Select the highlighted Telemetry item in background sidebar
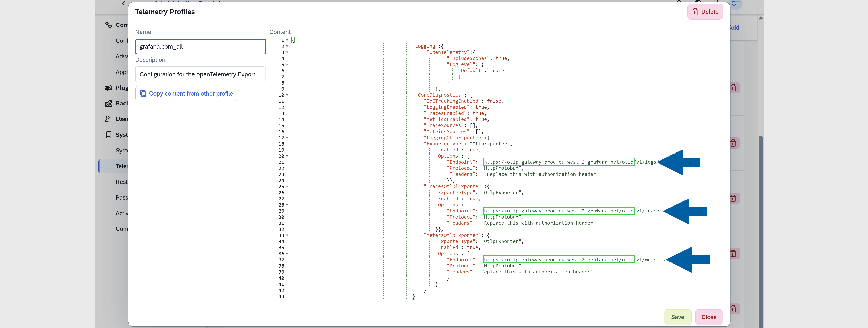The width and height of the screenshot is (868, 328). 114,166
